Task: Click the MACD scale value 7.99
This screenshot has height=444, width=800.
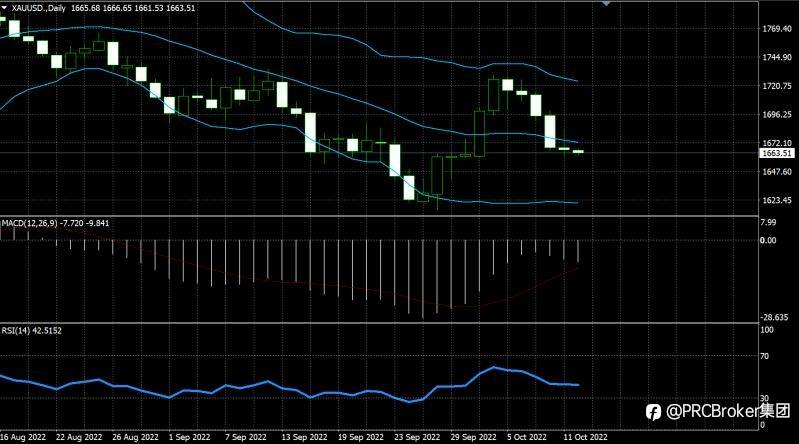Action: point(768,222)
